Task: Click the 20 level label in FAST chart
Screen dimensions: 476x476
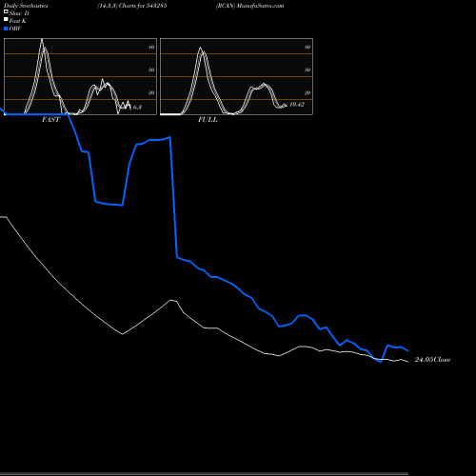Action: [x=151, y=92]
